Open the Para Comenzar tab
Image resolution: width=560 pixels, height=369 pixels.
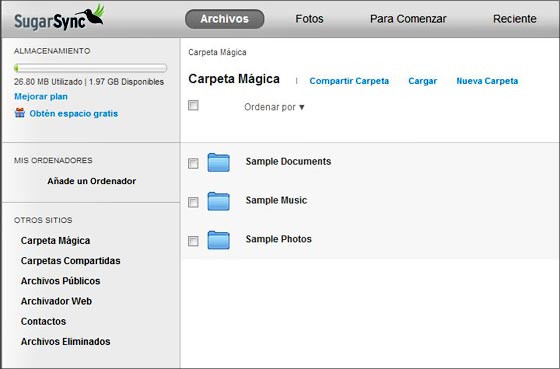pos(408,19)
